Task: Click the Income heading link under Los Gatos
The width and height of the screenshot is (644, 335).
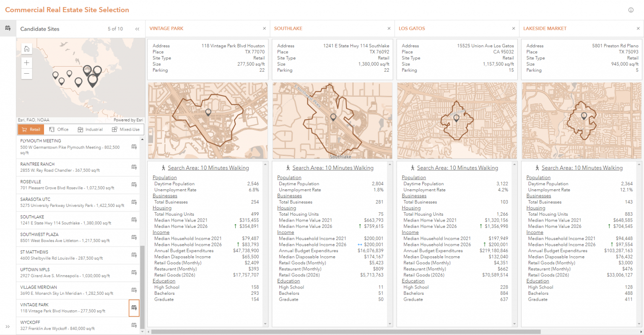Action: (x=410, y=232)
